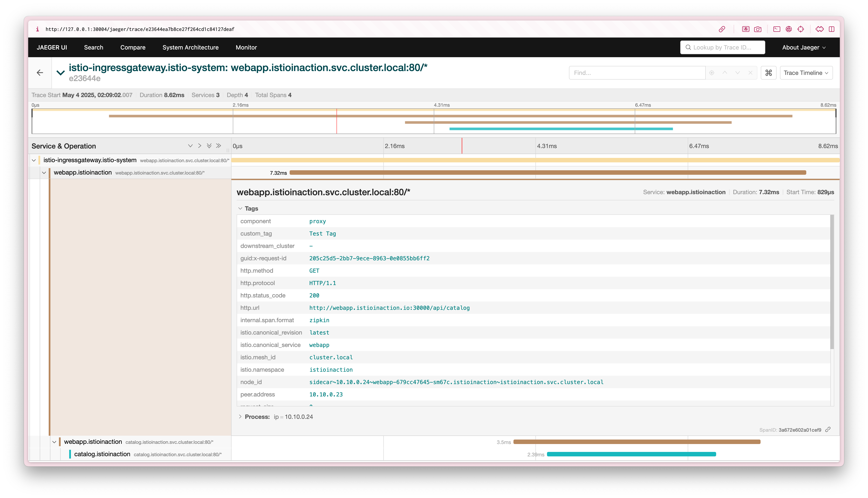868x498 pixels.
Task: Click the back arrow icon
Action: 40,73
